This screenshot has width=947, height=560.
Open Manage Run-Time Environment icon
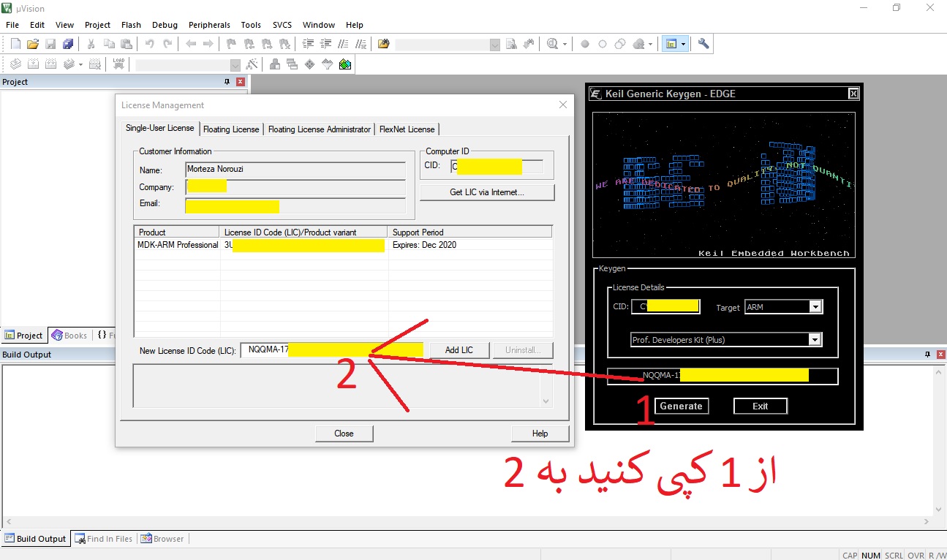tap(310, 64)
